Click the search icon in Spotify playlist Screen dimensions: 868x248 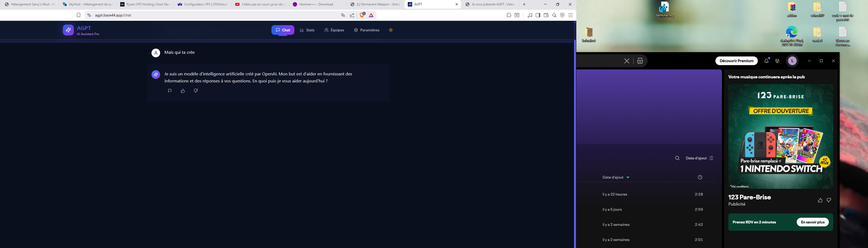coord(677,158)
